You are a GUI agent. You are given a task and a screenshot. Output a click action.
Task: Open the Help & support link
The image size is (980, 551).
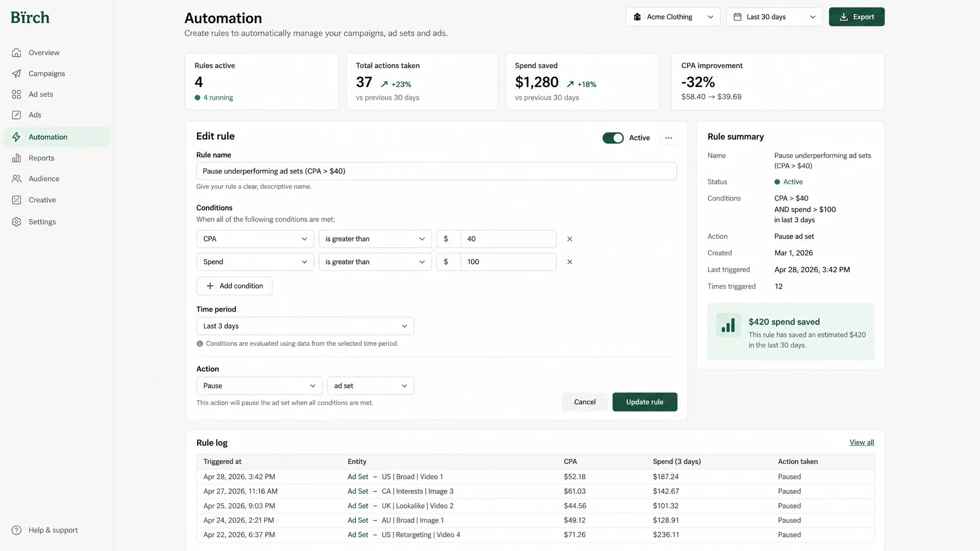[x=45, y=530]
